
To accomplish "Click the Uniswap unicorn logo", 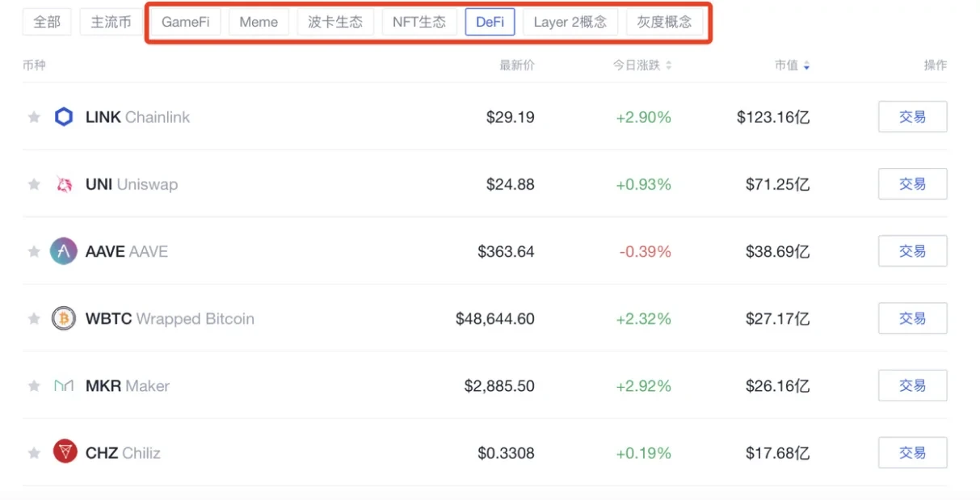I will [x=64, y=184].
